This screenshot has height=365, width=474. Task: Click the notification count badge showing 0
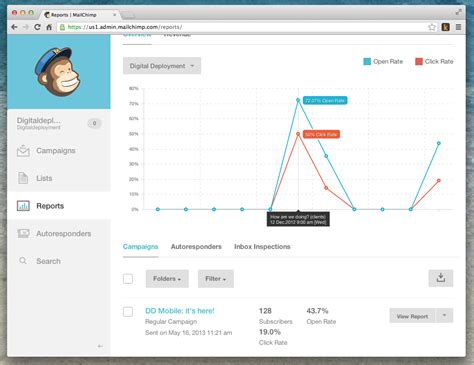click(x=94, y=123)
